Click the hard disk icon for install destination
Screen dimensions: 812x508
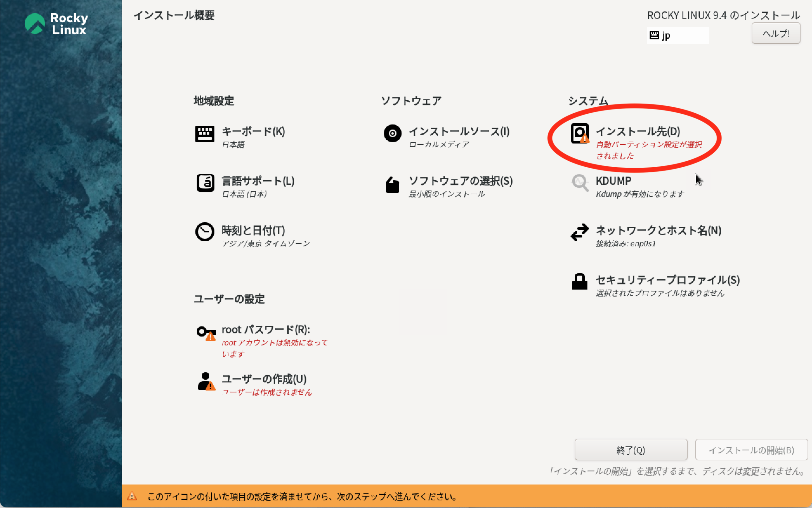point(580,133)
